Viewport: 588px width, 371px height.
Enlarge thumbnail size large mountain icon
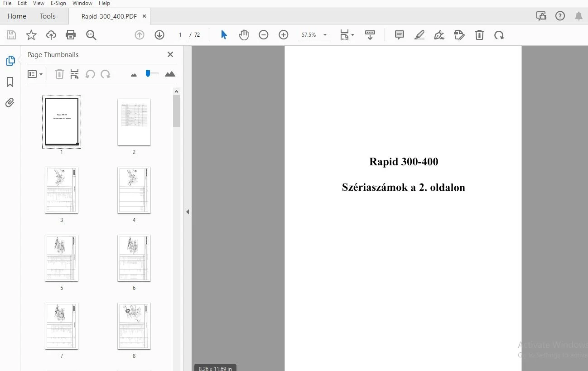(170, 74)
